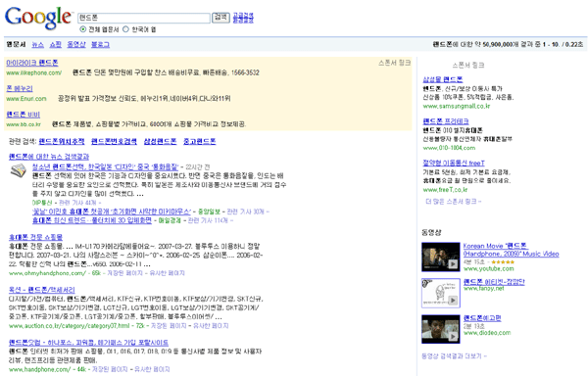The image size is (588, 376).
Task: Open the news headline from 중앙일보
Action: pyautogui.click(x=112, y=211)
